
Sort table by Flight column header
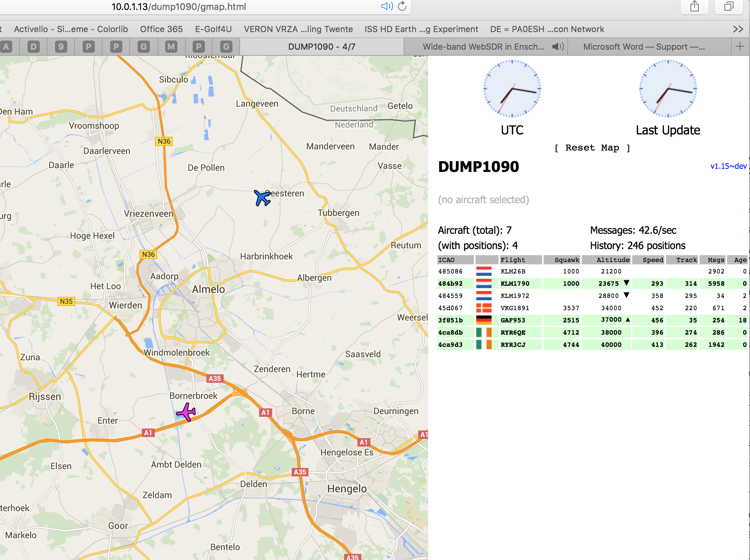tap(521, 260)
